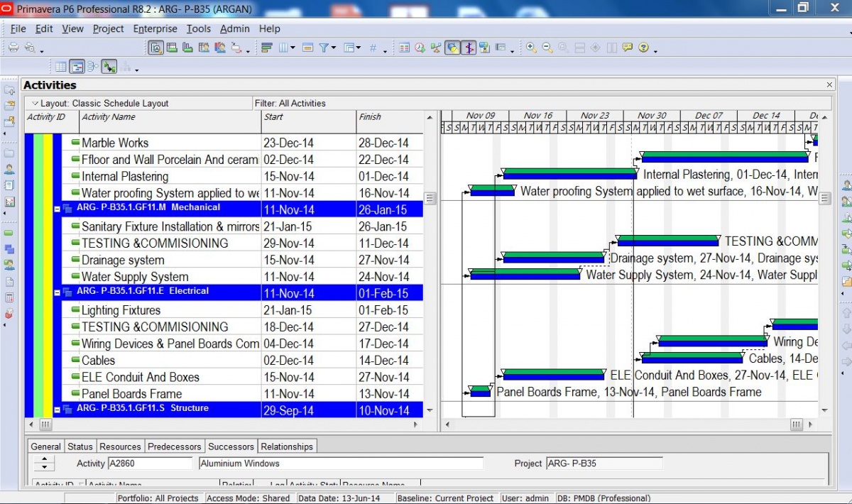Viewport: 852px width, 504px height.
Task: Click the activity stepper arrows beside Activity field
Action: [44, 464]
